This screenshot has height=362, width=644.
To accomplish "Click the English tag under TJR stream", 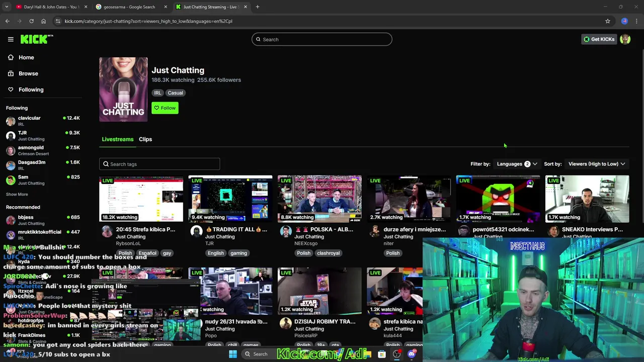I will 215,253.
